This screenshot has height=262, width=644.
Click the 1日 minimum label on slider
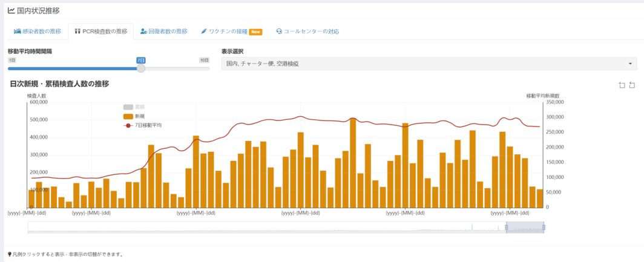[x=12, y=60]
